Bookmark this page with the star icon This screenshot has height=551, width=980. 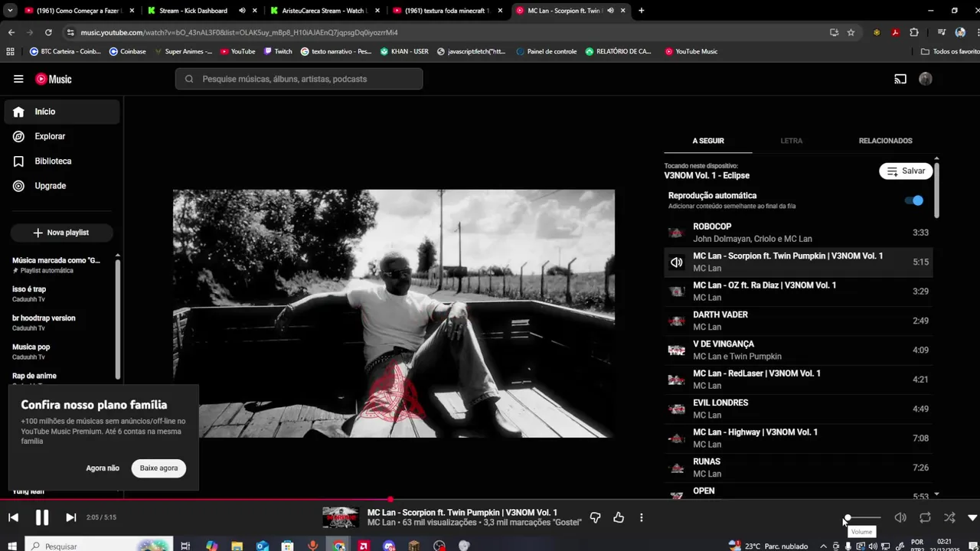851,32
